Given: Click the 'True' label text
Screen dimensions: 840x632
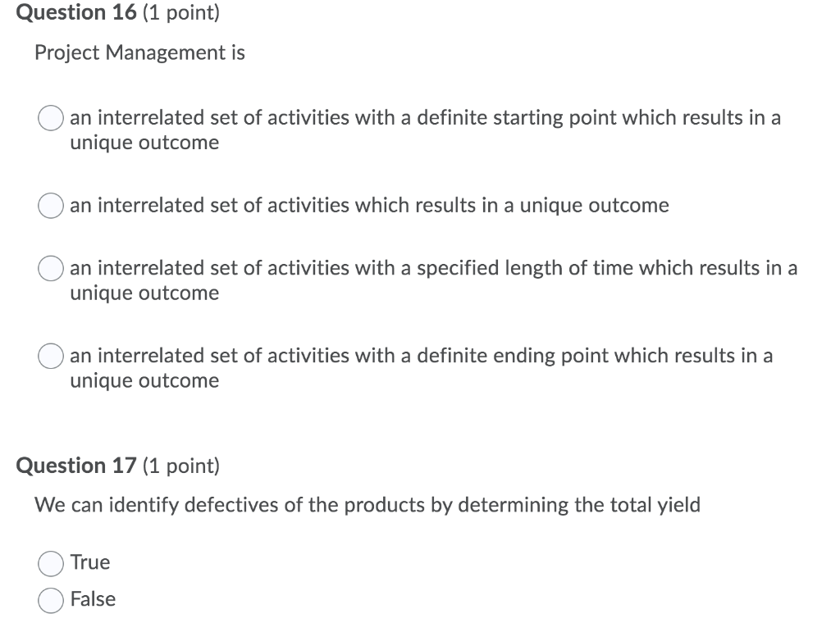Looking at the screenshot, I should pos(89,563).
